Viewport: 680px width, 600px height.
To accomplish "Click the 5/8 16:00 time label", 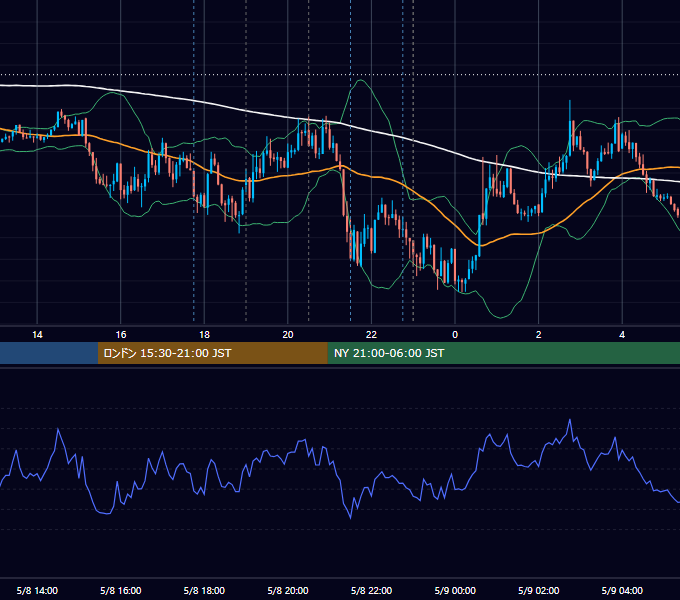I will point(121,590).
